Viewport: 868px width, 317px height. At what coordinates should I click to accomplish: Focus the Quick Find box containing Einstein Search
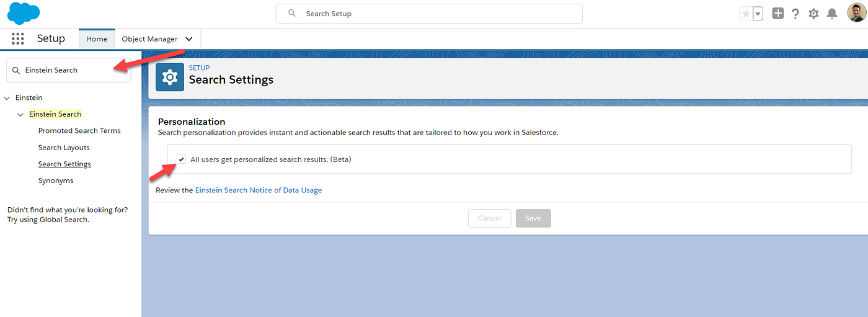68,70
